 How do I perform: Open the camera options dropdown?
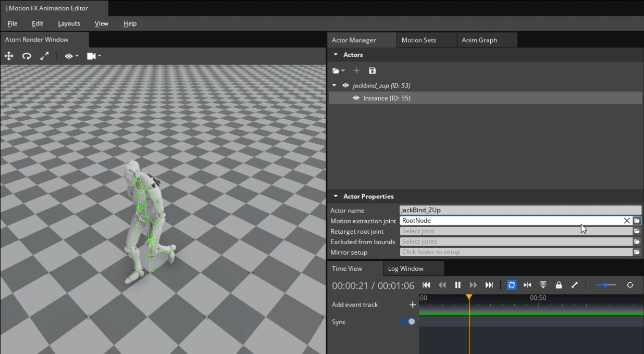tap(94, 56)
